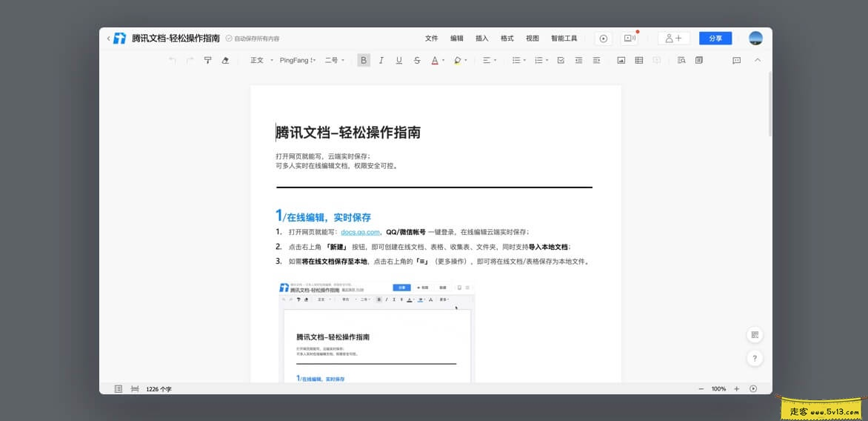The width and height of the screenshot is (868, 421).
Task: Follow the docs.qq.com link
Action: [361, 232]
